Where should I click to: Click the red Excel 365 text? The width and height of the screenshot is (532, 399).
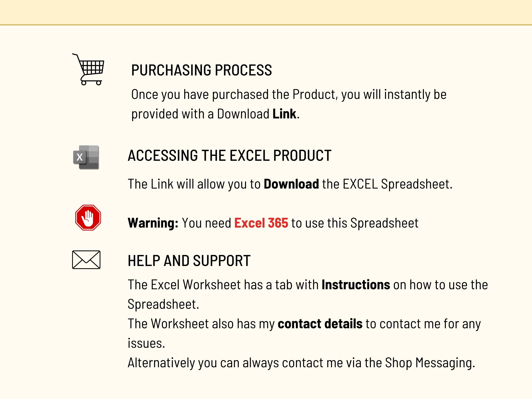[x=261, y=223]
